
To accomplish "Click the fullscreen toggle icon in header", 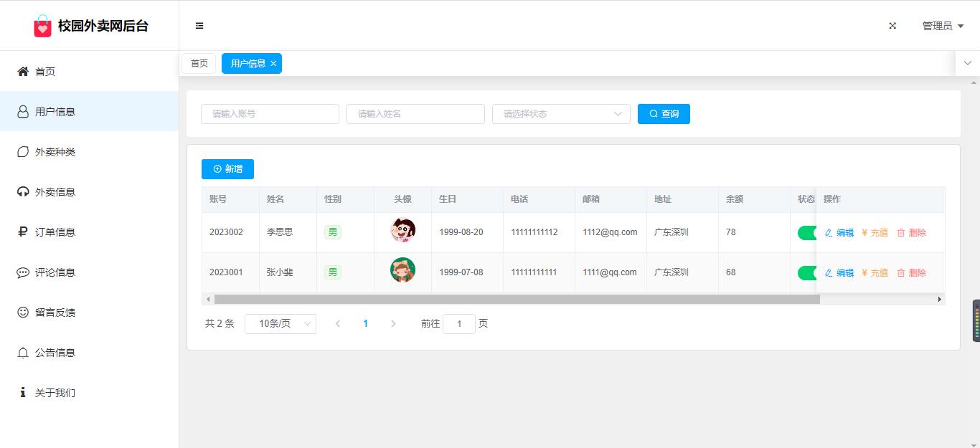I will click(x=892, y=26).
